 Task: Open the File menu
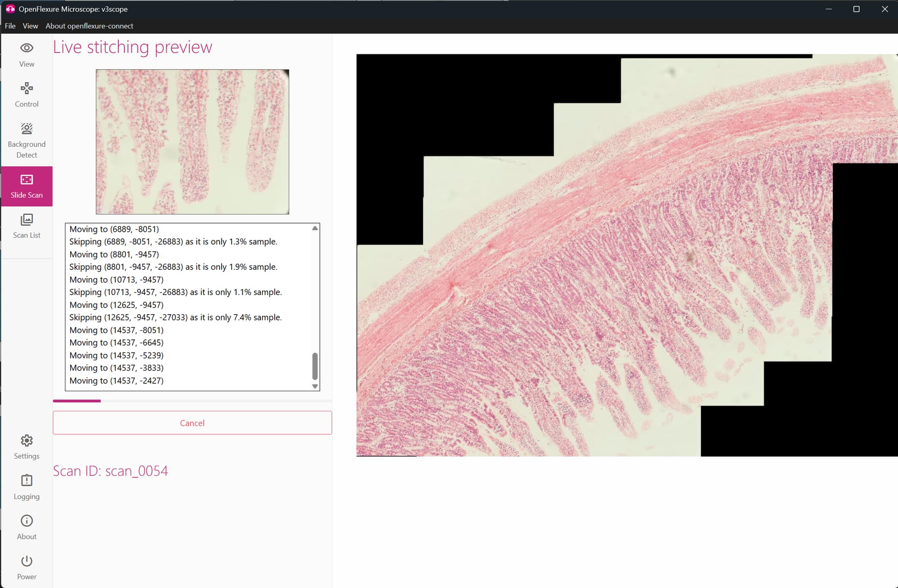10,26
